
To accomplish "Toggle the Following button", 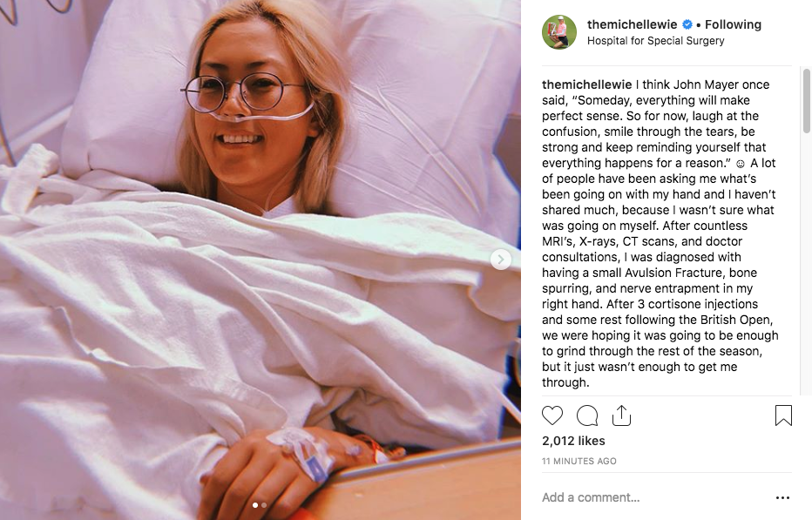I will (733, 24).
